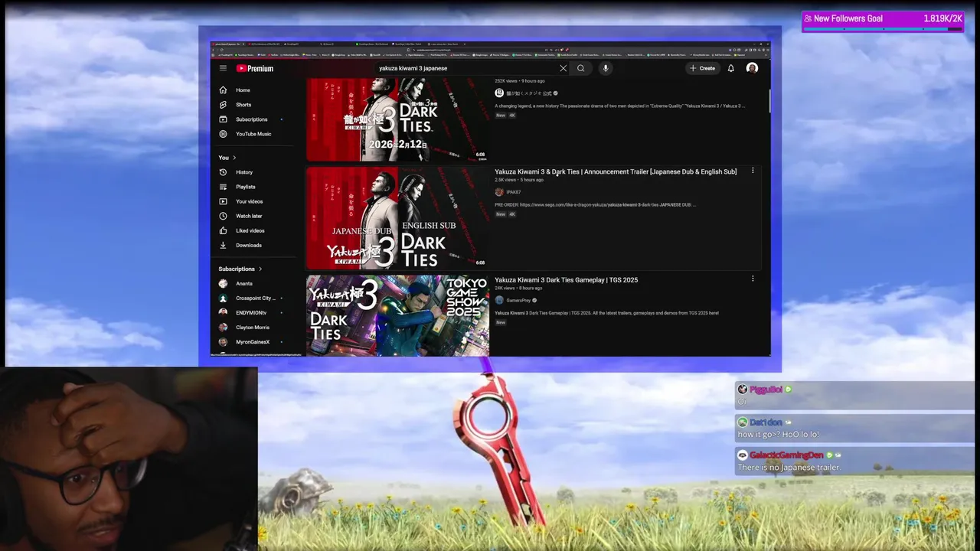The height and width of the screenshot is (551, 980).
Task: Click the Downloads arrow icon
Action: 223,245
